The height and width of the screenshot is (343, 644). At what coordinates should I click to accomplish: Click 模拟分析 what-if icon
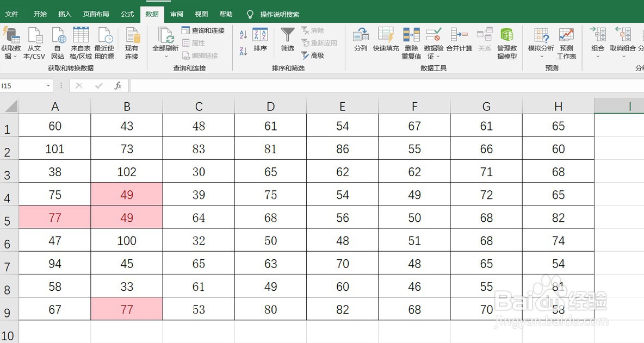541,35
